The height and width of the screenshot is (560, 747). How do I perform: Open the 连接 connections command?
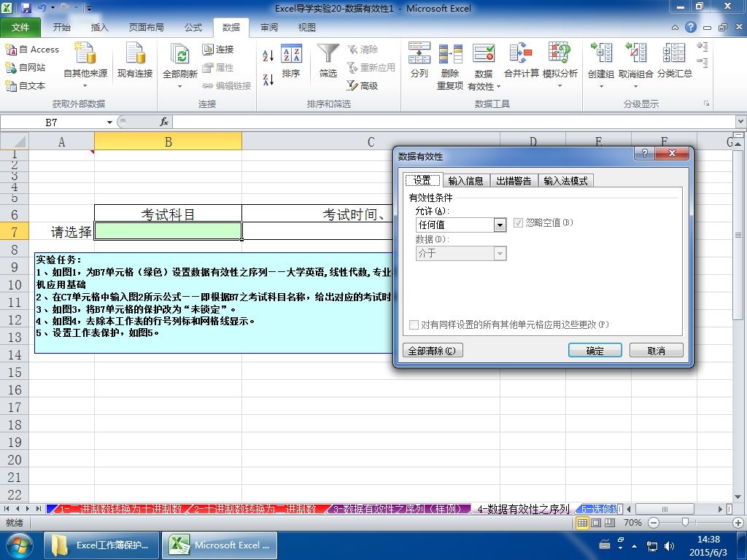[217, 49]
